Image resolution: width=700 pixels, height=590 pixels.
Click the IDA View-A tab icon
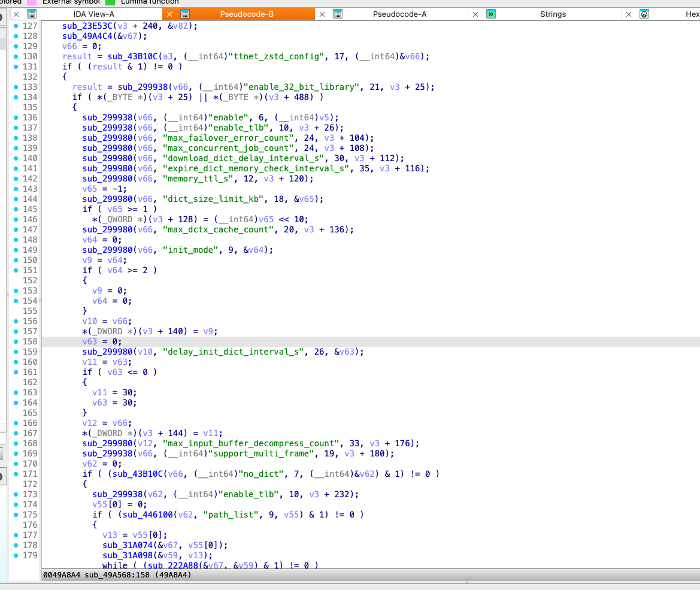pyautogui.click(x=32, y=14)
